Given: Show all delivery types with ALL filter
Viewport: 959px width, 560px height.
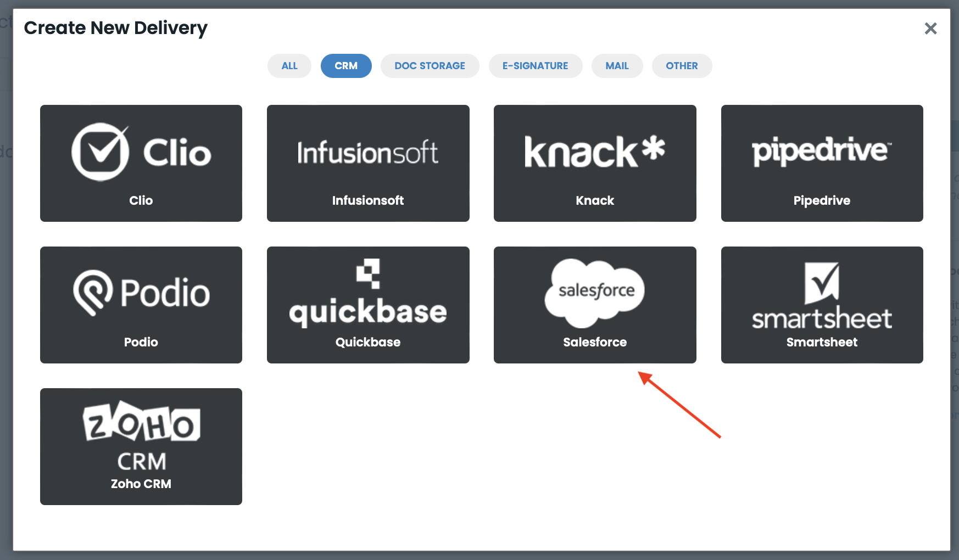Looking at the screenshot, I should pyautogui.click(x=289, y=66).
